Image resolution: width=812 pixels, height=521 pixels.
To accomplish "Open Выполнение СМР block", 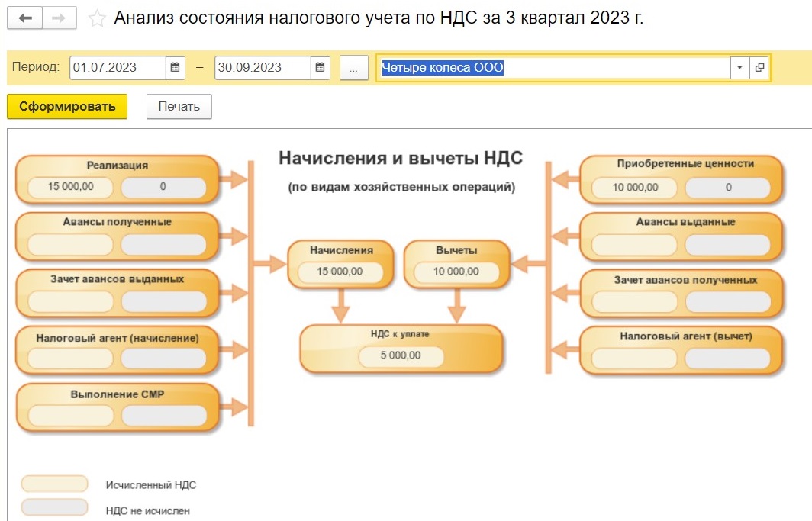I will [117, 407].
